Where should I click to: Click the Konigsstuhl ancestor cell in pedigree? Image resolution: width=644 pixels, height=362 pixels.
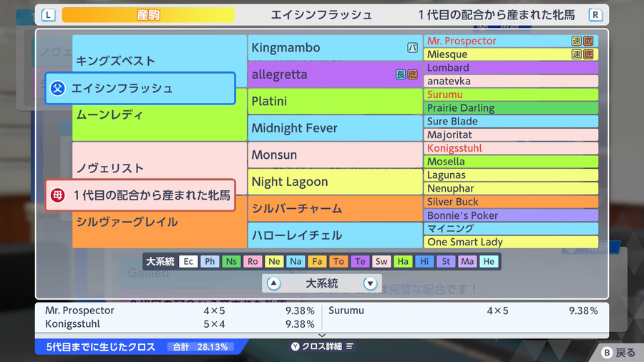tap(510, 148)
